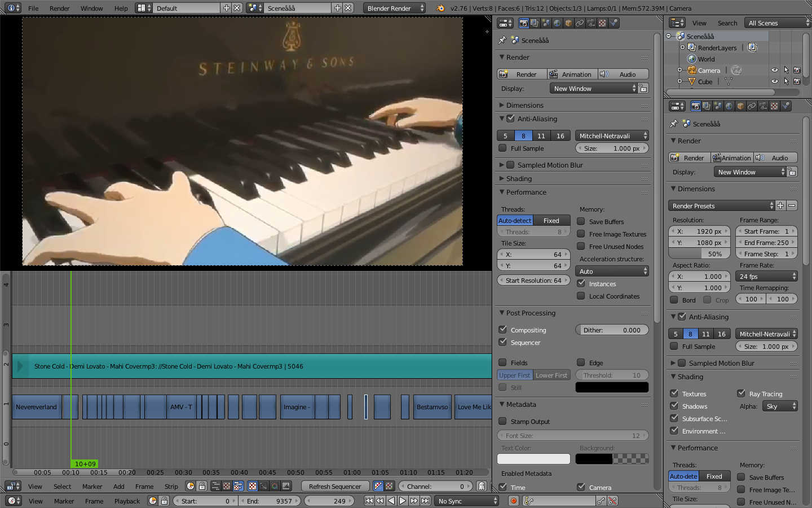Screen dimensions: 812x508
Task: Uncheck the Instances checkbox
Action: (x=581, y=283)
